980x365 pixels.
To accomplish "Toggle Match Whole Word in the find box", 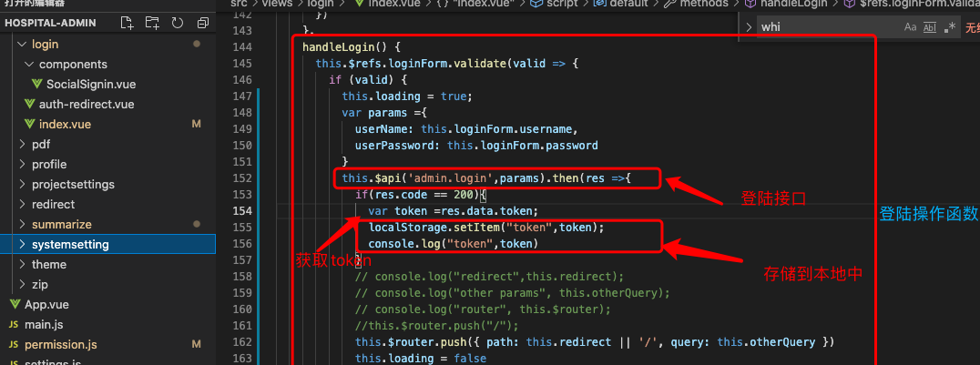I will pos(930,27).
